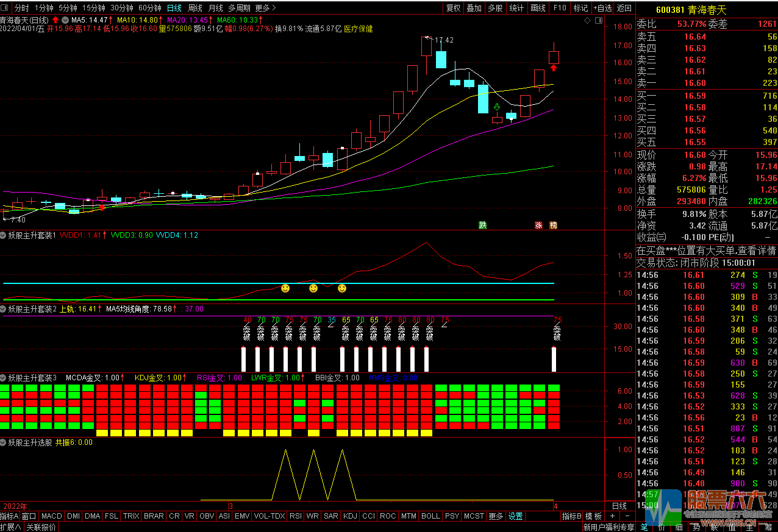Switch to the 月线 monthly chart
778x532 pixels.
tap(215, 8)
